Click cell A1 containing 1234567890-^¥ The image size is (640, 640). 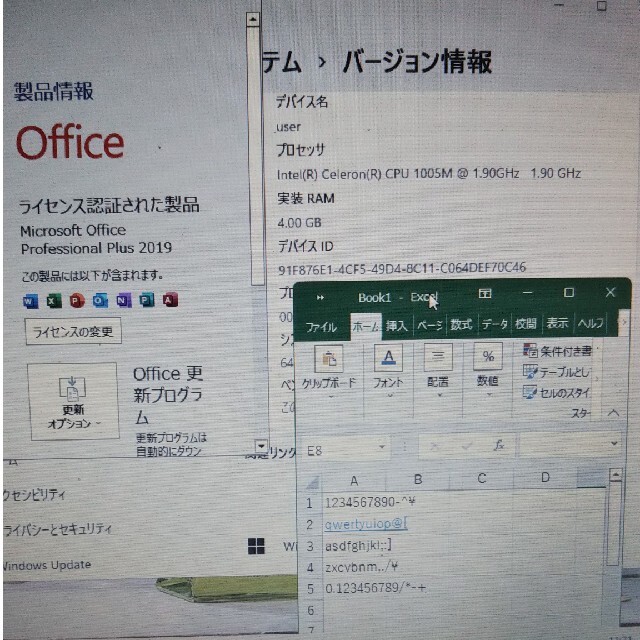[369, 502]
